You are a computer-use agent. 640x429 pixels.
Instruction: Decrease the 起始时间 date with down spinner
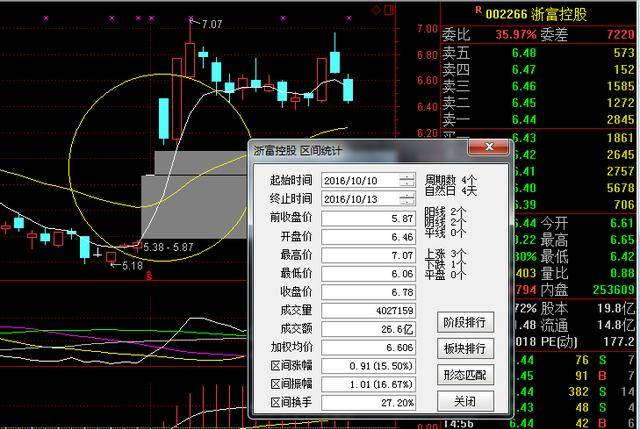407,184
